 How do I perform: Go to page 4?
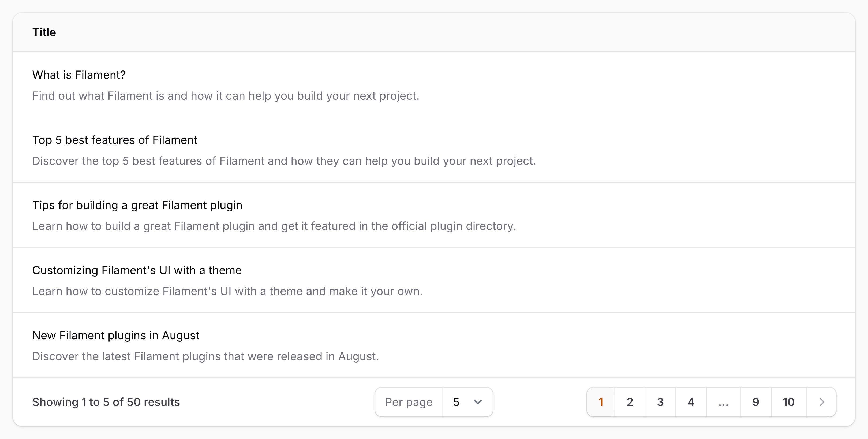click(691, 402)
